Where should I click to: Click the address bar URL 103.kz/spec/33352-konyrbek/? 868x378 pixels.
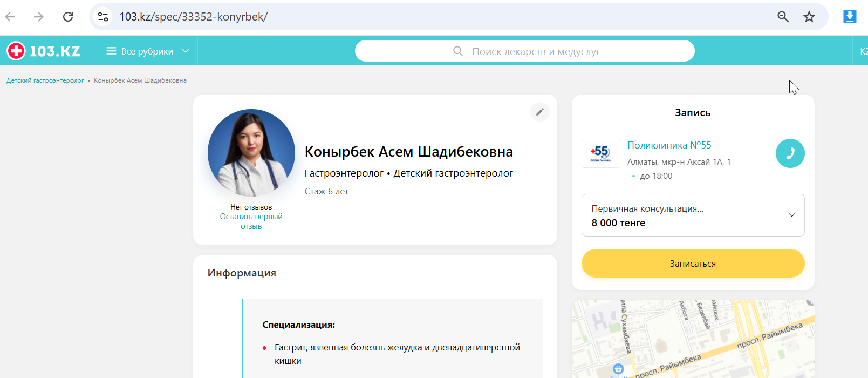(x=193, y=17)
